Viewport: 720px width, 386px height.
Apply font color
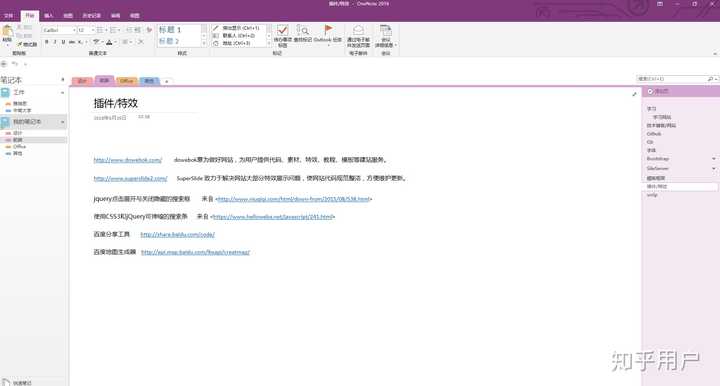[109, 42]
